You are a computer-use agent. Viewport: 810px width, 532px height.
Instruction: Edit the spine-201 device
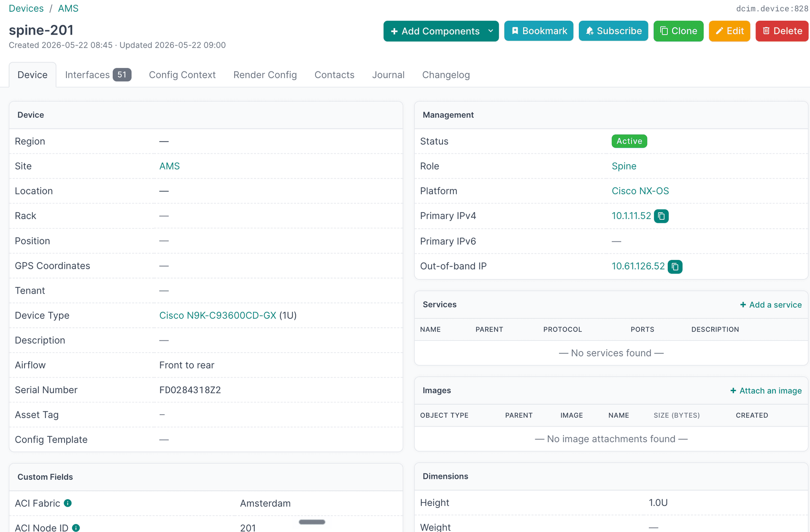(729, 31)
